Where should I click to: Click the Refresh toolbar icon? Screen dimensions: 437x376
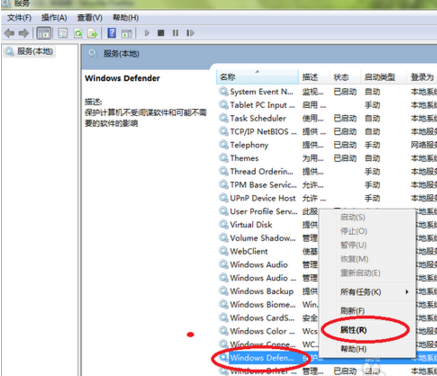coord(78,33)
